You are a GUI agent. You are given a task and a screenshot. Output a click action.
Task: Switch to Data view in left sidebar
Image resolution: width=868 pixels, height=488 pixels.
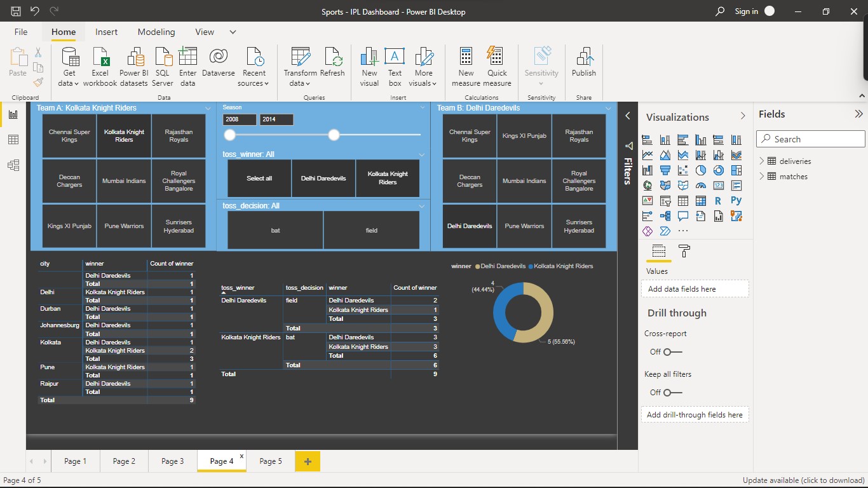click(x=13, y=140)
